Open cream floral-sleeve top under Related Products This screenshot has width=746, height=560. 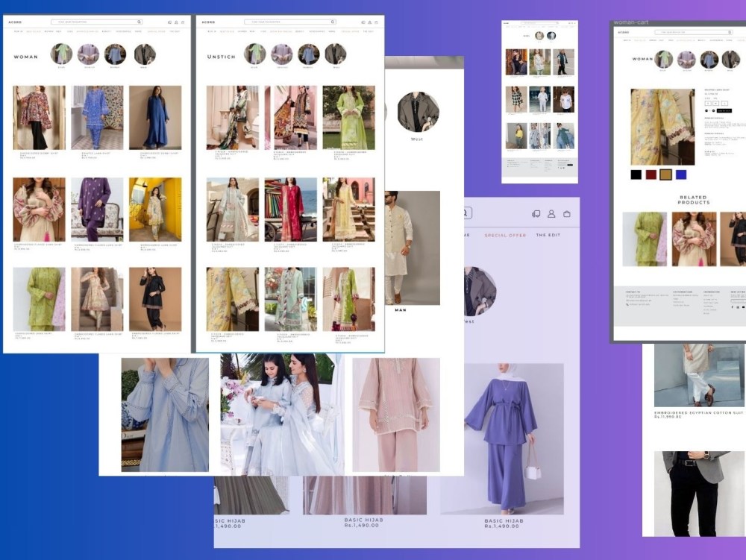point(694,239)
